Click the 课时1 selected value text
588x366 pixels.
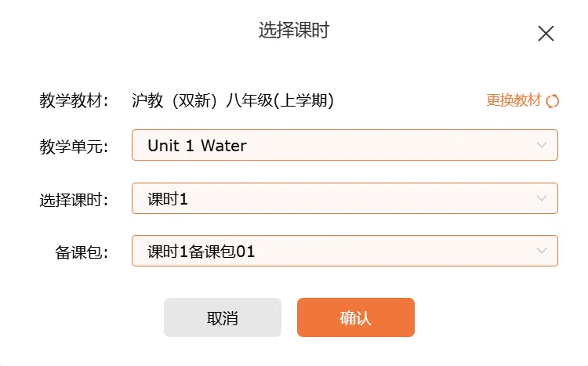point(168,199)
